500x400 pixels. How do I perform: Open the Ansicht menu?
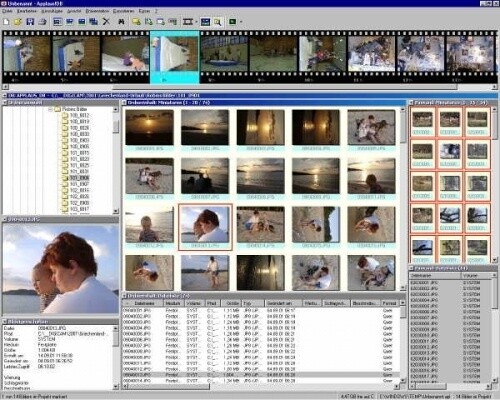pyautogui.click(x=74, y=11)
